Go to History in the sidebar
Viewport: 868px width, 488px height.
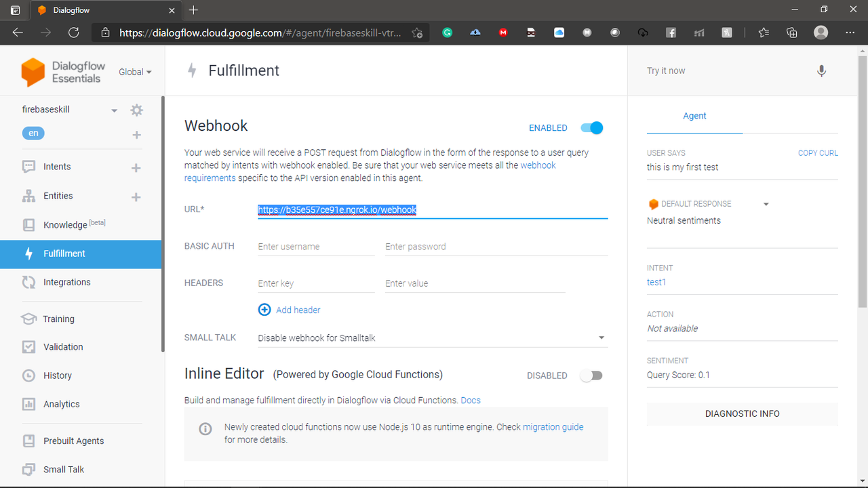pyautogui.click(x=57, y=375)
